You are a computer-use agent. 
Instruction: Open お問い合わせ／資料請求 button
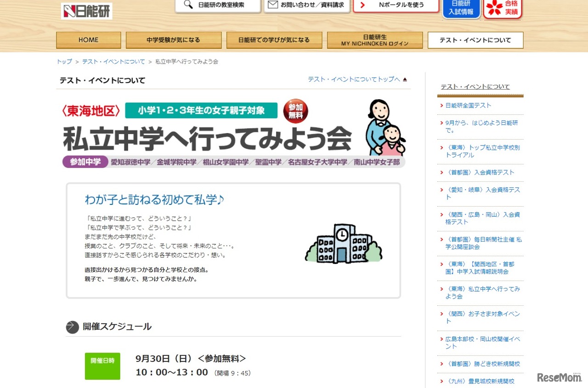tap(307, 5)
